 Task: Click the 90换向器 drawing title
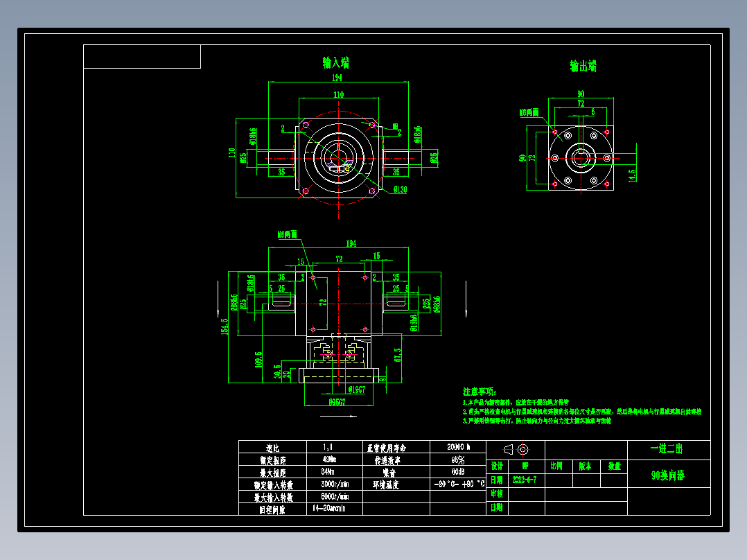click(x=668, y=475)
